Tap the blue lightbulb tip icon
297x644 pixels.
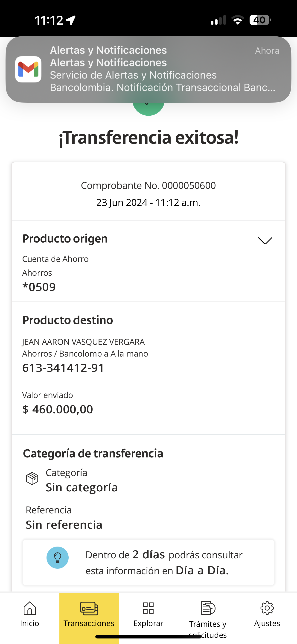point(58,557)
